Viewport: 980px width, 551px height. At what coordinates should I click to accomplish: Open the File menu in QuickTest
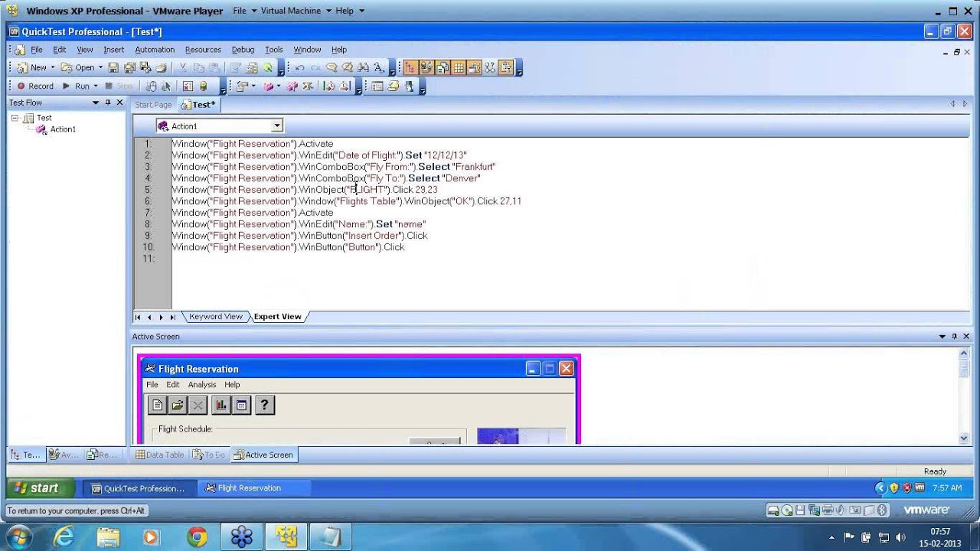pos(36,50)
